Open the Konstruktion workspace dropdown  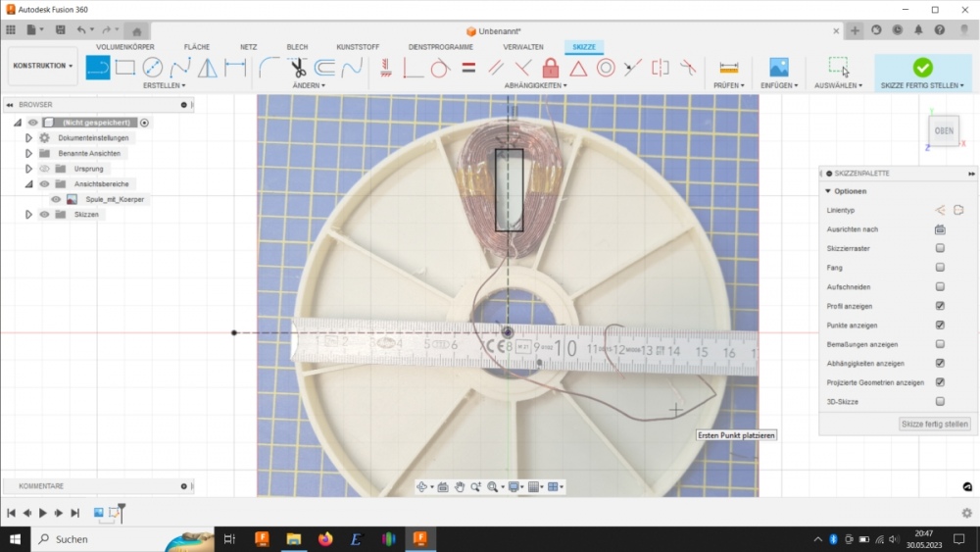pyautogui.click(x=43, y=66)
